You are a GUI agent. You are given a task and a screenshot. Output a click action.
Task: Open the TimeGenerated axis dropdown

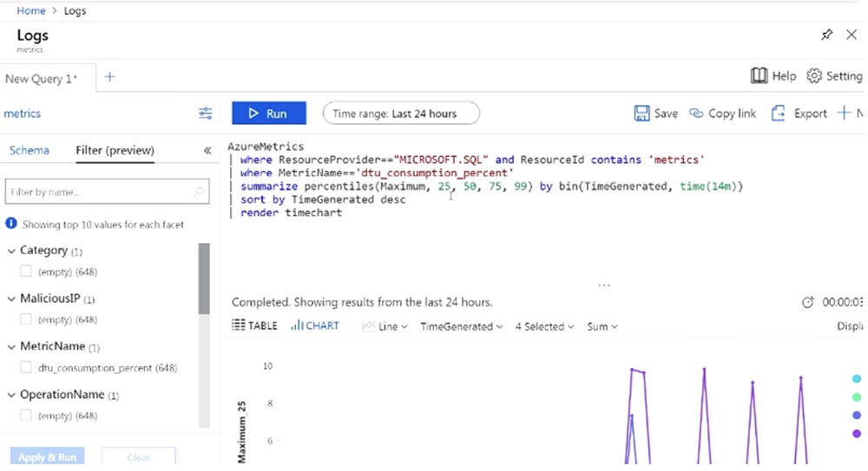(462, 327)
